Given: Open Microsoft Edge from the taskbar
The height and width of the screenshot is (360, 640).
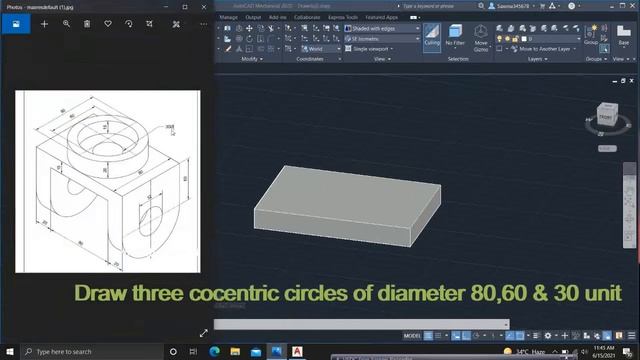Looking at the screenshot, I should [214, 351].
